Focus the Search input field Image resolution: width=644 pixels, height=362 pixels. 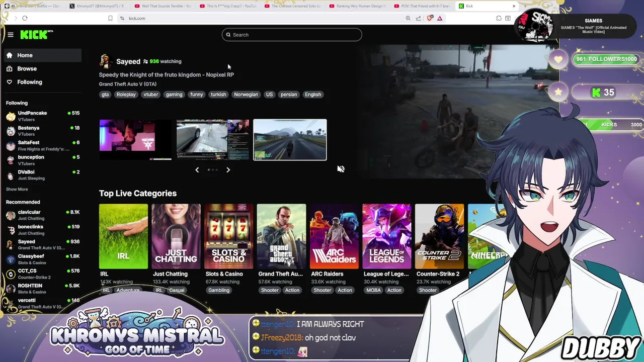(x=292, y=35)
